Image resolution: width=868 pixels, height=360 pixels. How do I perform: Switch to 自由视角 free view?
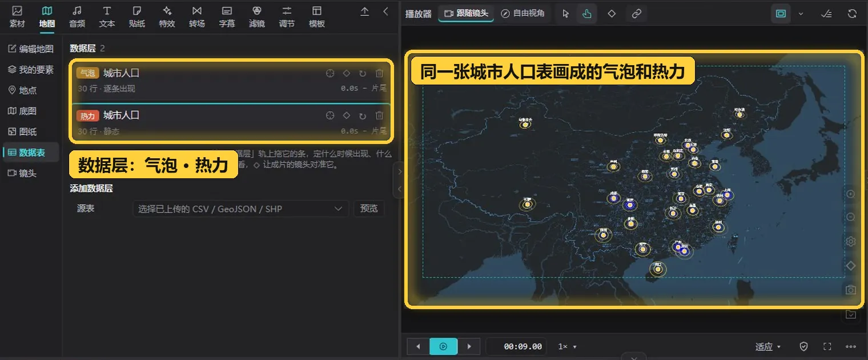[523, 13]
